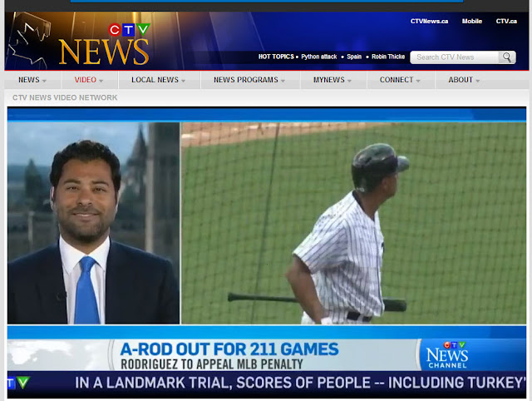Viewport: 532px width, 401px height.
Task: Click the TV logo at the ticker start
Action: (x=18, y=383)
